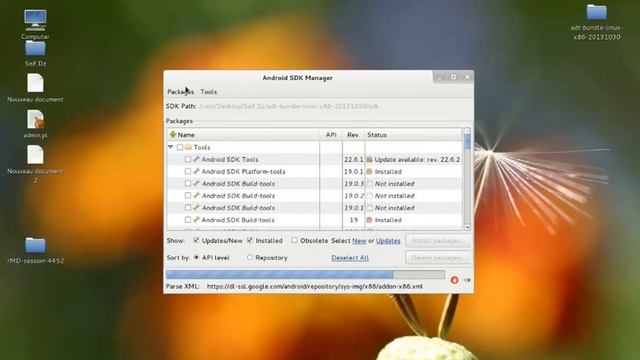Click the Parse XML URL status text
640x360 pixels.
(315, 286)
